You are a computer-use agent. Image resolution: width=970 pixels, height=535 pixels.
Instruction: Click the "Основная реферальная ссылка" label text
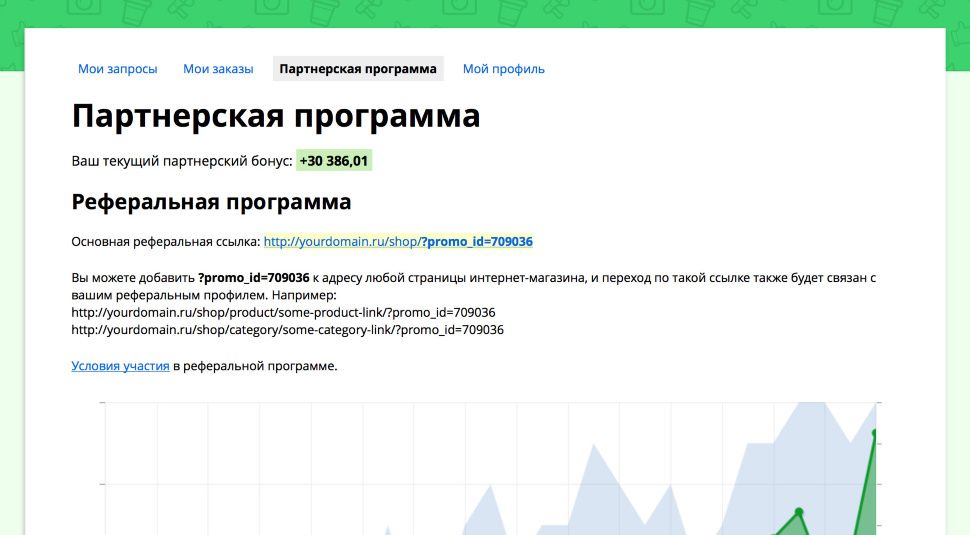pyautogui.click(x=166, y=241)
